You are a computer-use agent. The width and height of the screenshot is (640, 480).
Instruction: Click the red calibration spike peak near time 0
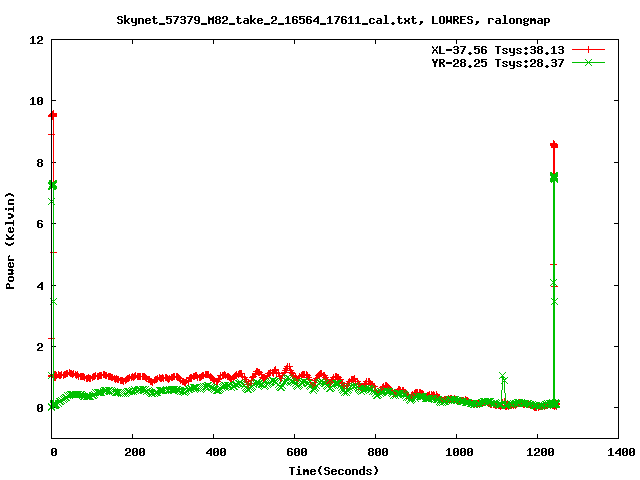(53, 115)
